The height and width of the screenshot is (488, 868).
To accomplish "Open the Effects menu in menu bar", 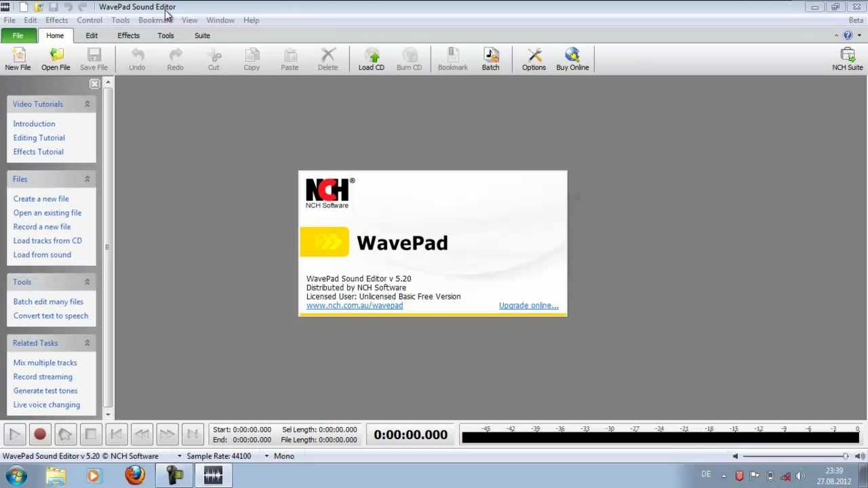I will point(56,20).
